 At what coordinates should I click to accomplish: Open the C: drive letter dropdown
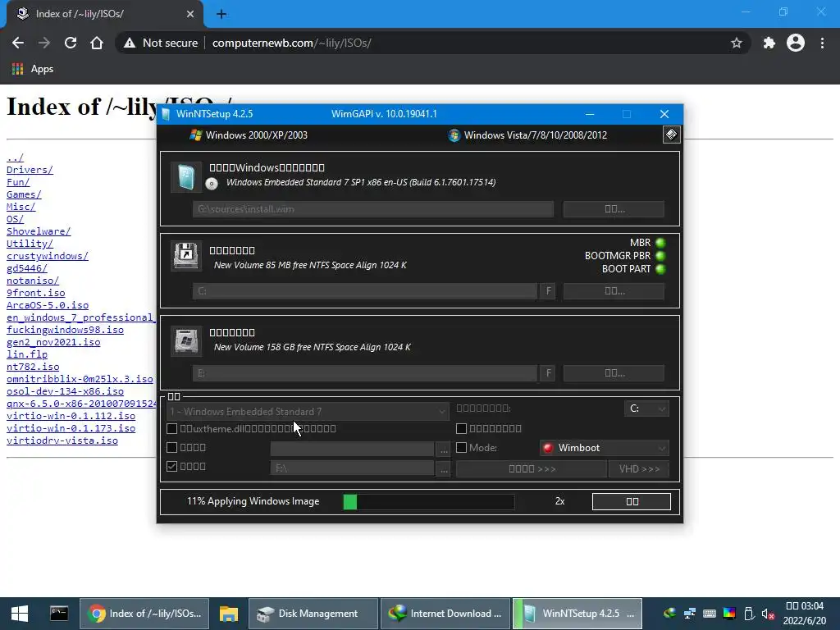pos(646,409)
